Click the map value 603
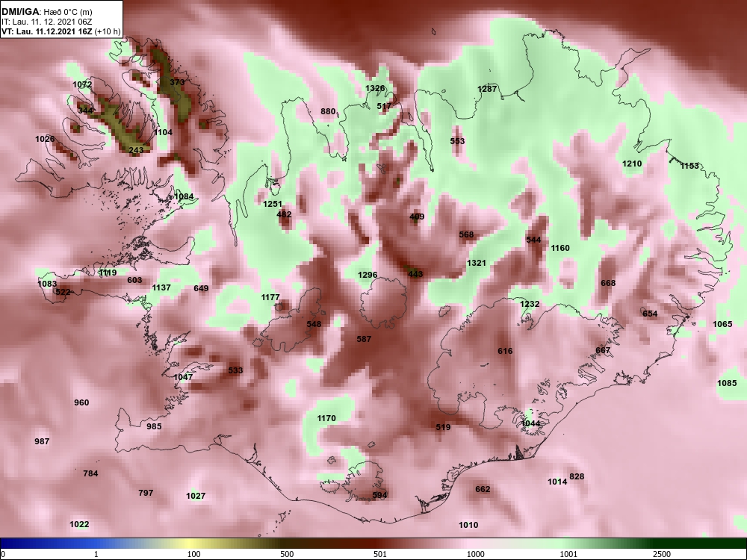This screenshot has height=560, width=747. tap(134, 280)
